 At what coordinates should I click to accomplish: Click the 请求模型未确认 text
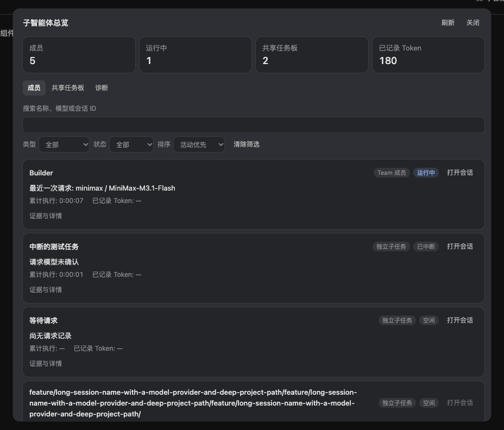pyautogui.click(x=54, y=262)
